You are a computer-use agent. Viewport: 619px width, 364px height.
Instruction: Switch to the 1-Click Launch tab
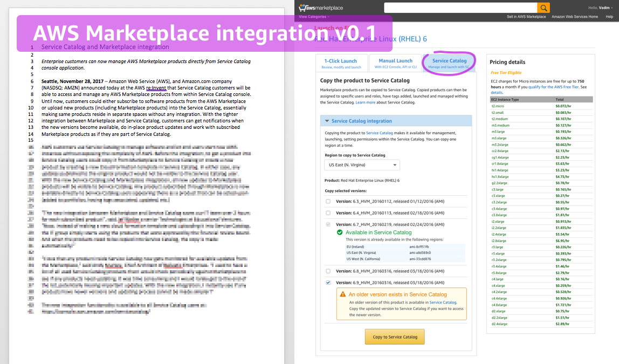click(x=341, y=63)
